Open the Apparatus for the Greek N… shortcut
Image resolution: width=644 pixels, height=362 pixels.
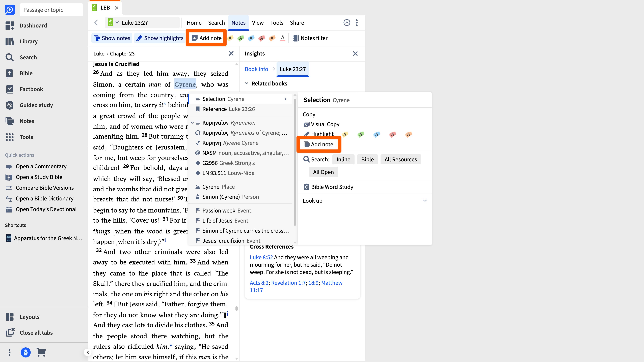click(x=44, y=238)
